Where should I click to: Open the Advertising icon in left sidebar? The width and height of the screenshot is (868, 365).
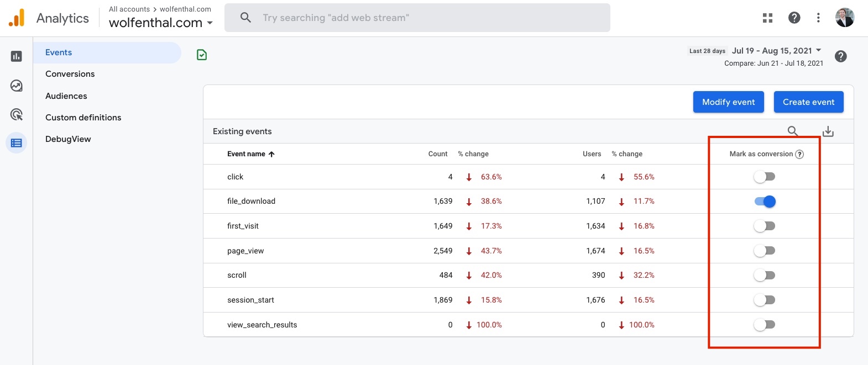(x=17, y=114)
